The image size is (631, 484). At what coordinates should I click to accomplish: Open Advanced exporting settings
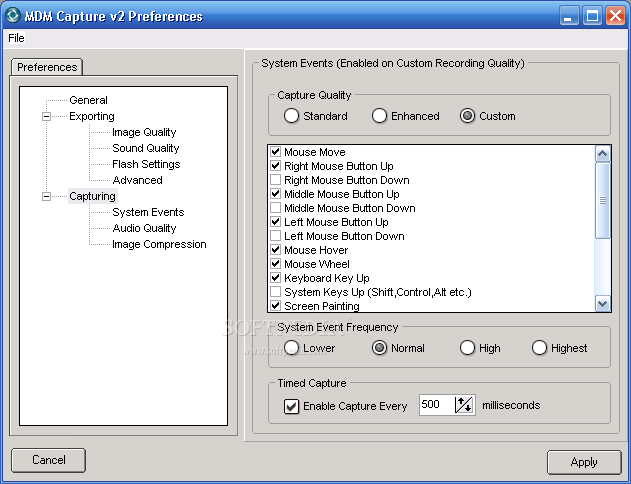pos(137,180)
